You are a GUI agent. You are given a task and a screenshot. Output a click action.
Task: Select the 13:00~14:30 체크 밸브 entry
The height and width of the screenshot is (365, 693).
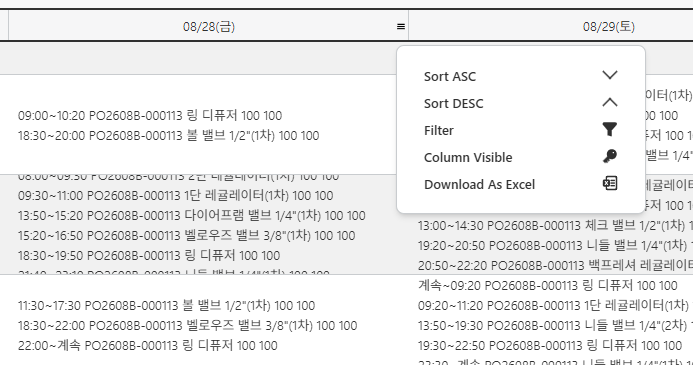(555, 226)
